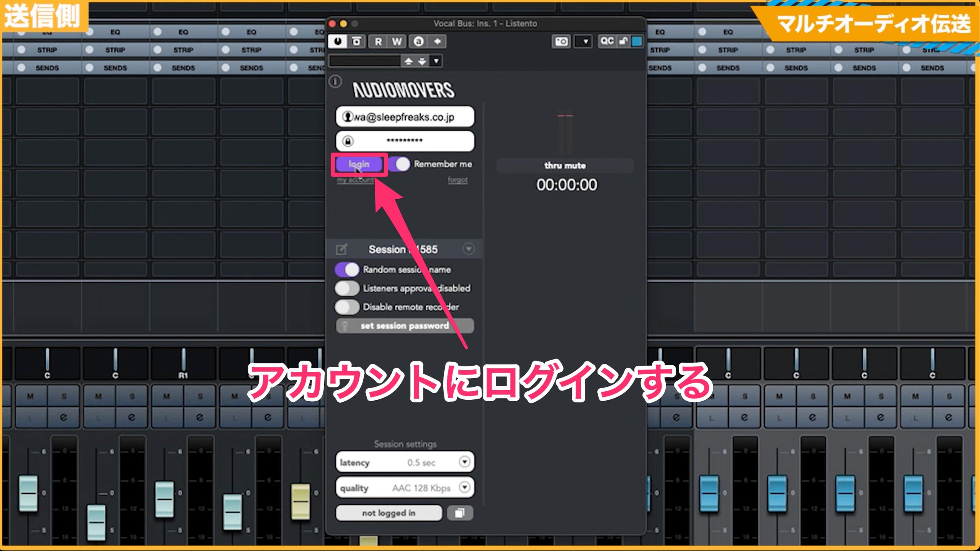The width and height of the screenshot is (980, 551).
Task: Solo the mixer channel with R1 pan
Action: pyautogui.click(x=200, y=396)
